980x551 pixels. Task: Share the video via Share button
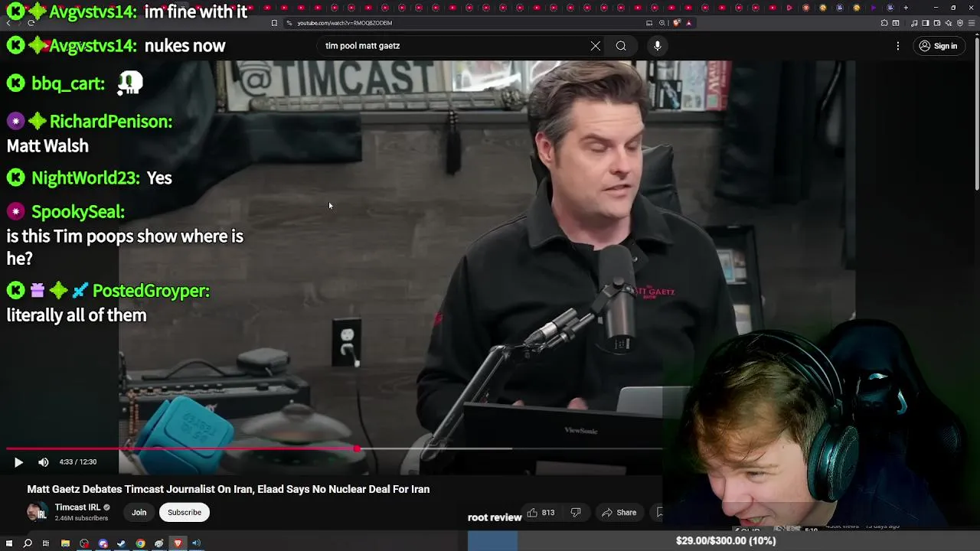(619, 513)
